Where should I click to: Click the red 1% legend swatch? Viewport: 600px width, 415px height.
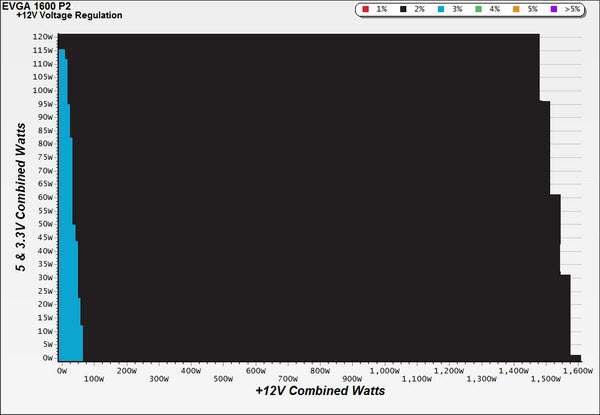(x=365, y=9)
